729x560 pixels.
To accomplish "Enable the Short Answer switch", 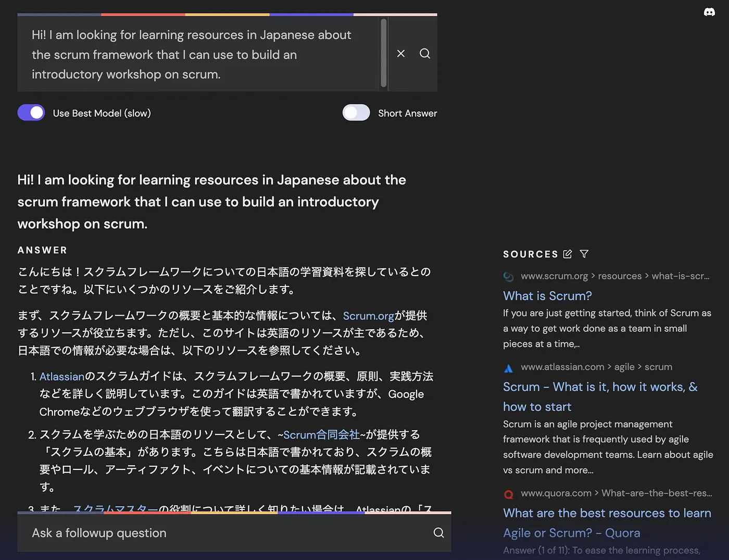I will [x=356, y=113].
